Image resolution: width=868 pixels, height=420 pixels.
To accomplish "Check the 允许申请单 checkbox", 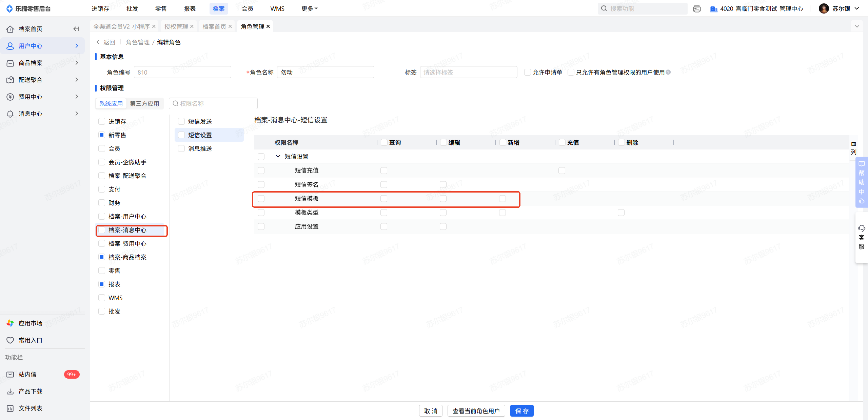I will pos(527,72).
